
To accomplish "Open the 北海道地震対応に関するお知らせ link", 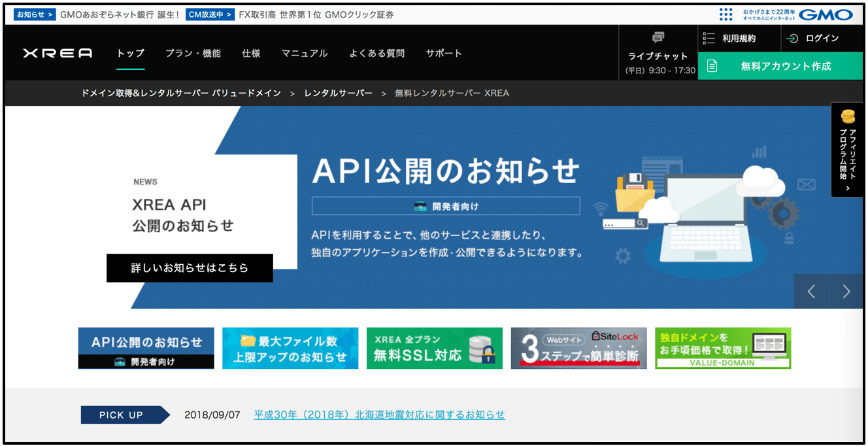I will (380, 415).
